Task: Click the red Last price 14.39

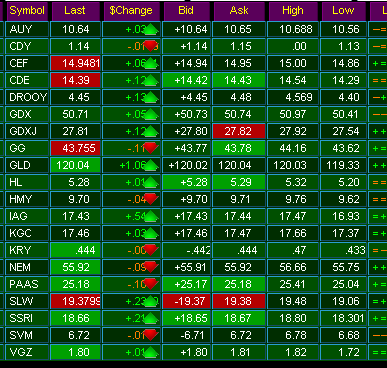Action: pyautogui.click(x=76, y=80)
